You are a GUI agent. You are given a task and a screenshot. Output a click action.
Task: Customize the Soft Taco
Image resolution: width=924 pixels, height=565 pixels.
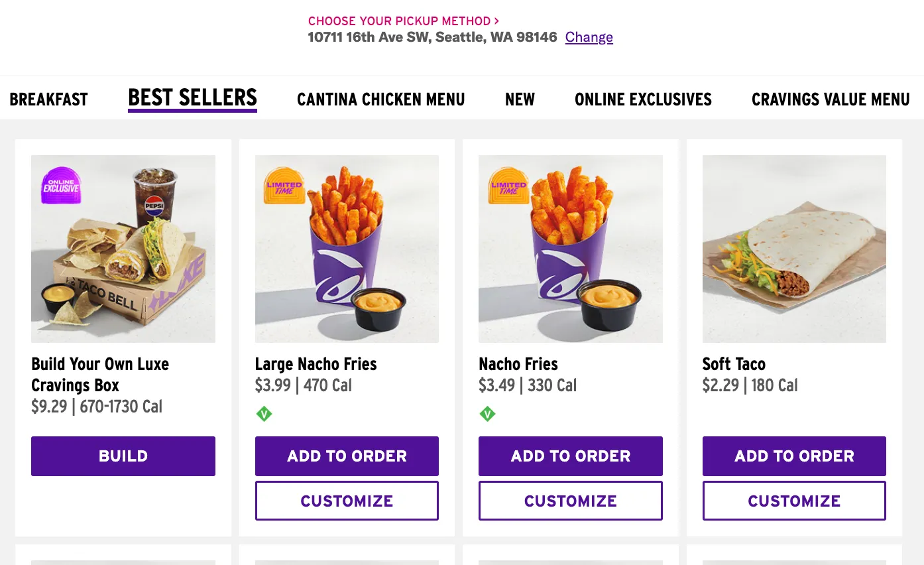coord(794,501)
